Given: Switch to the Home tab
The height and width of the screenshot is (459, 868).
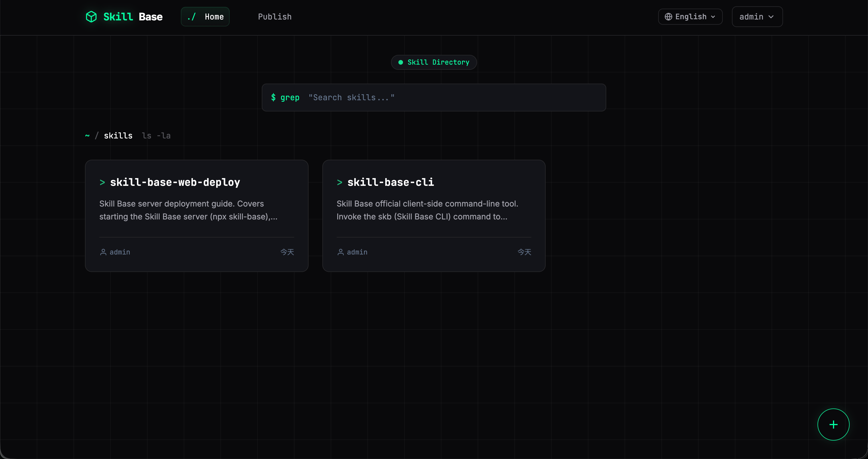Looking at the screenshot, I should 205,17.
